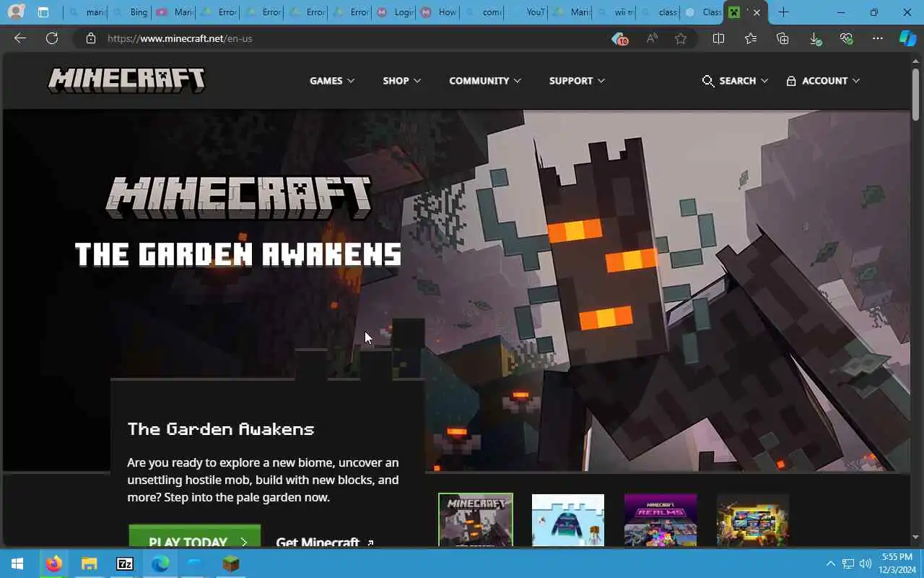Click the scrollbar down arrow
924x578 pixels.
point(915,538)
